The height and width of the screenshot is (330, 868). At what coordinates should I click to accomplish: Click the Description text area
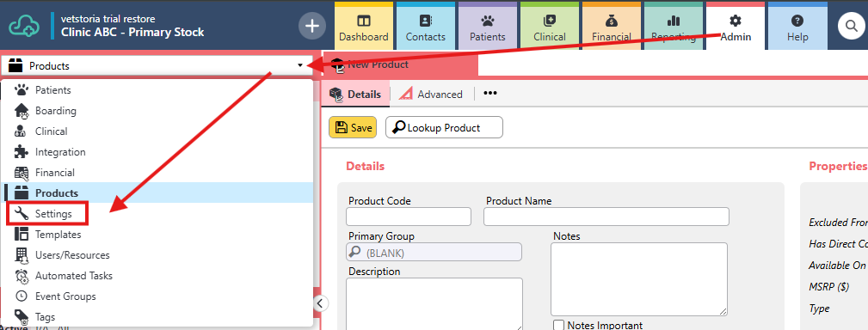[x=434, y=303]
